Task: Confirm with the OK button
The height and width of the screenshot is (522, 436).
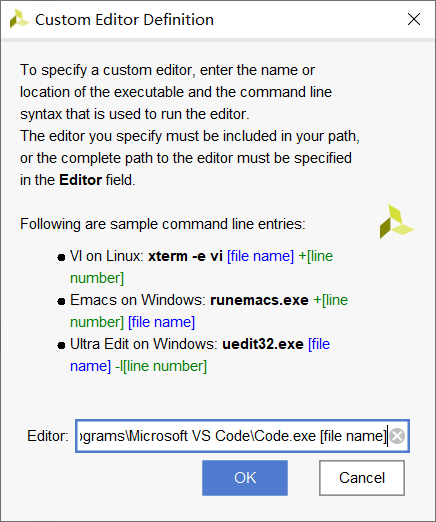Action: pyautogui.click(x=245, y=478)
